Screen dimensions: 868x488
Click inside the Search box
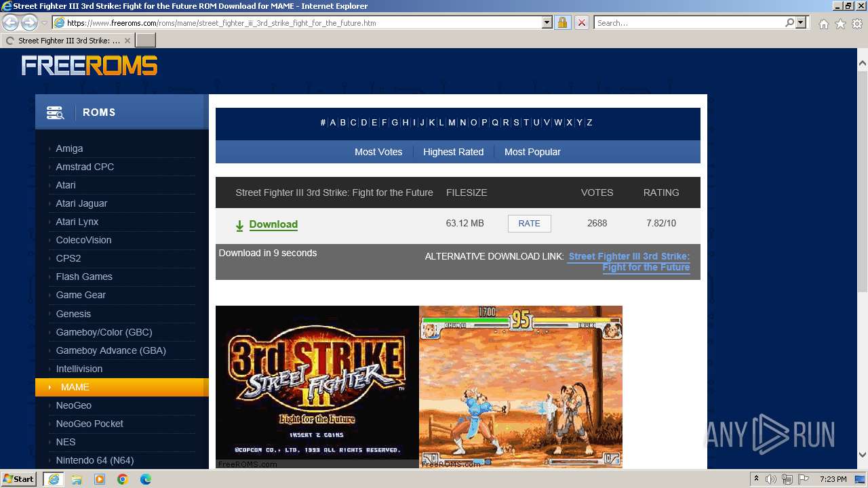pos(688,22)
